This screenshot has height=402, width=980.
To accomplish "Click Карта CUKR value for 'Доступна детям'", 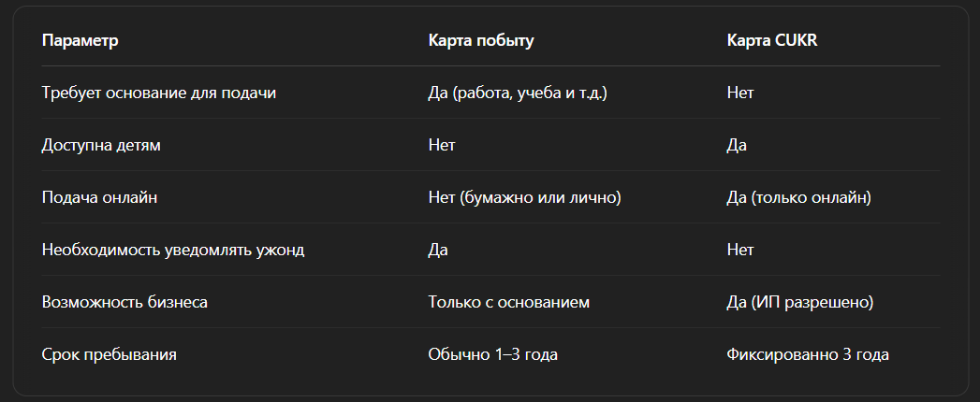I will click(x=737, y=145).
